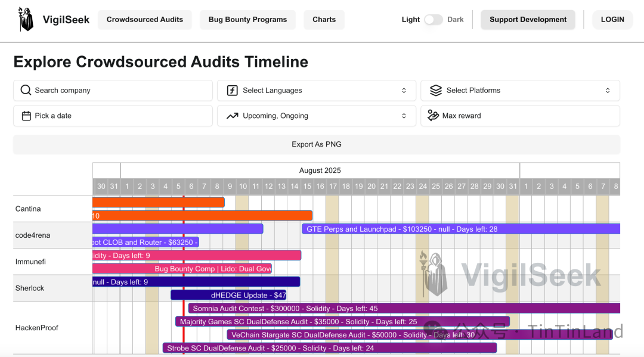Click the Select Languages chevron arrows
Screen dimensions: 644x357
[x=404, y=90]
